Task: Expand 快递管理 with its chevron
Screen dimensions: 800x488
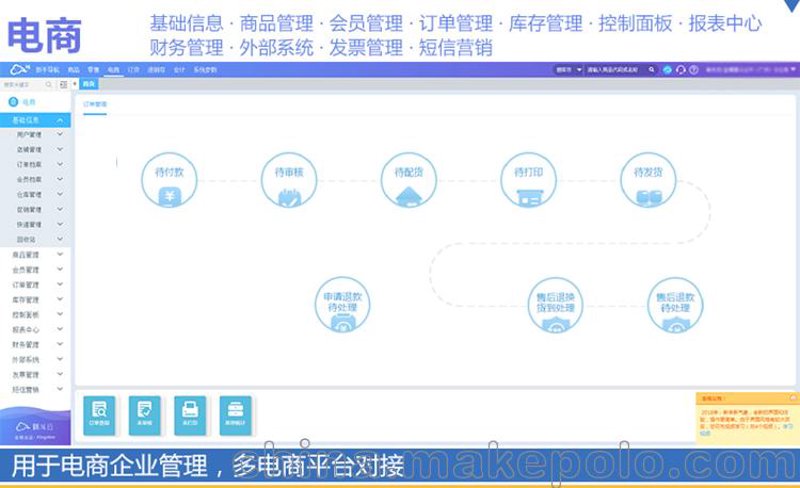Action: pos(60,224)
